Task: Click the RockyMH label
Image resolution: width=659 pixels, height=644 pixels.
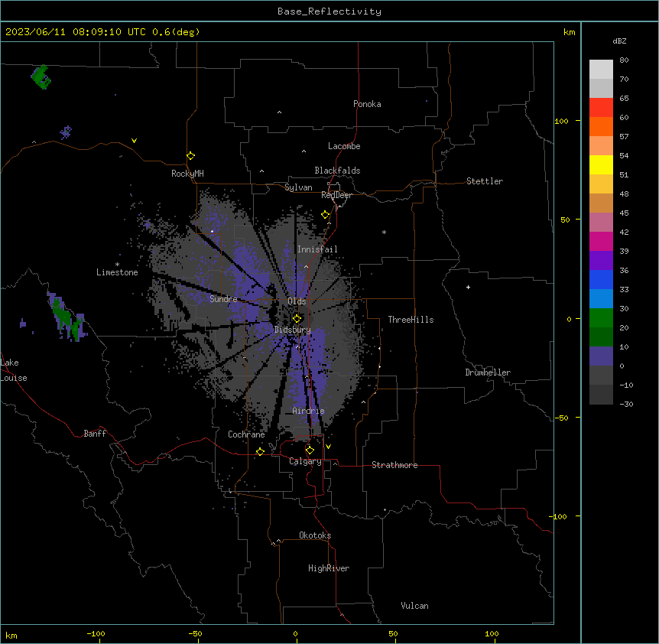Action: pyautogui.click(x=187, y=174)
